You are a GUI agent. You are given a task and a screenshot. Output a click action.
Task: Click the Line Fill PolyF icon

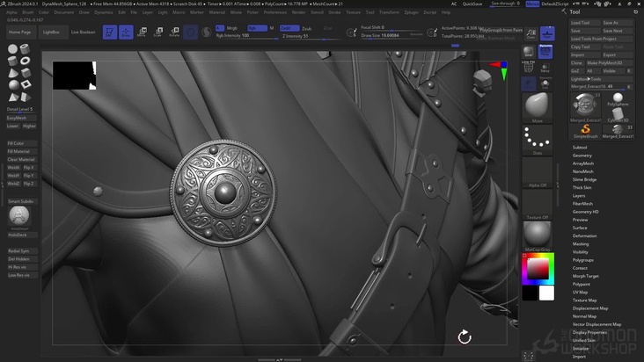(528, 67)
